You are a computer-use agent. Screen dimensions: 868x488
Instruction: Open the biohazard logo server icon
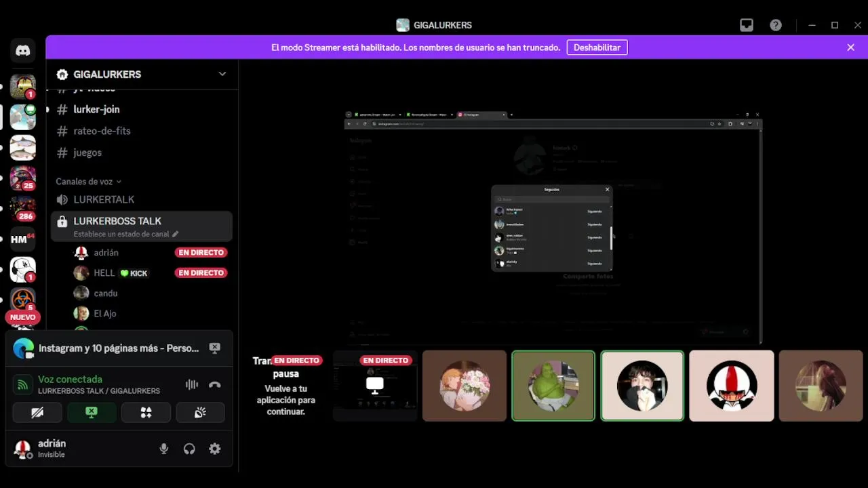tap(23, 299)
